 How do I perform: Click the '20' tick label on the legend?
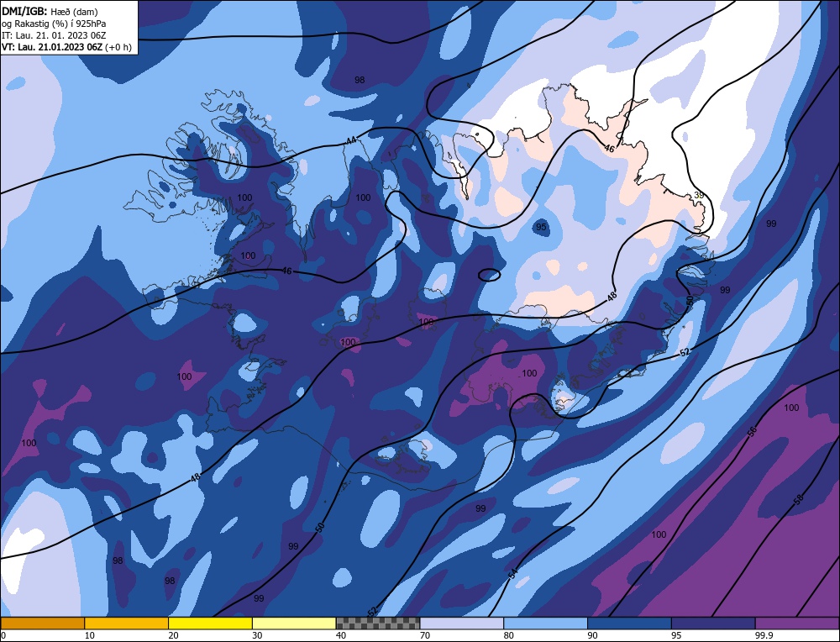(173, 635)
